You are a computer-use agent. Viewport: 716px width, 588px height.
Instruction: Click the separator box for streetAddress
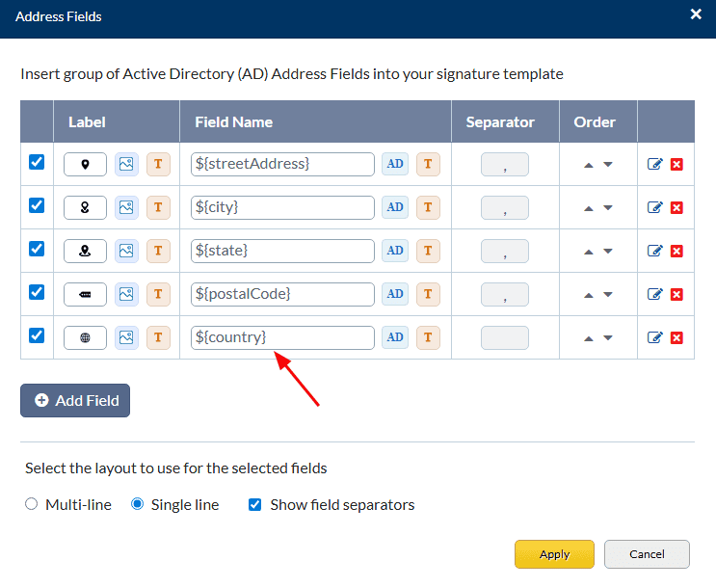click(505, 165)
